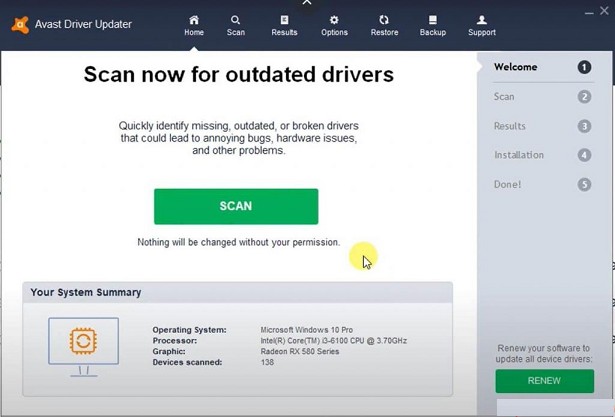The height and width of the screenshot is (417, 615).
Task: Click the Restore circular arrows icon
Action: point(384,20)
